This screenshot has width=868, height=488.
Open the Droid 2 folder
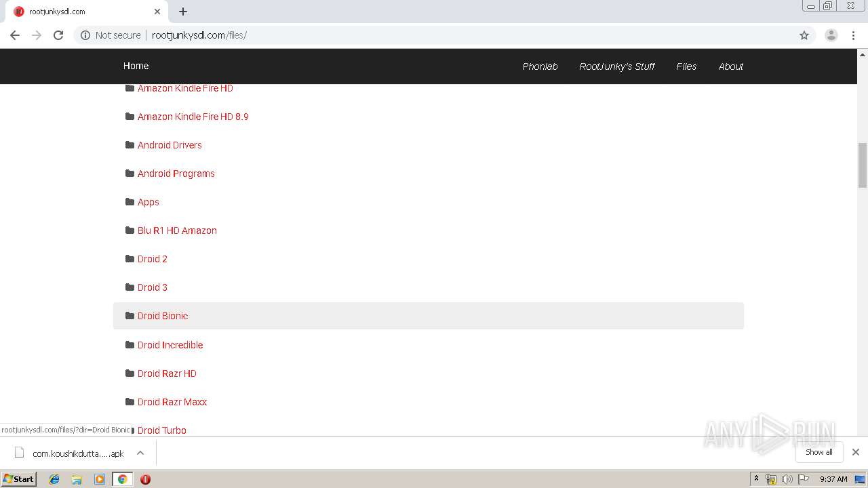pyautogui.click(x=152, y=259)
